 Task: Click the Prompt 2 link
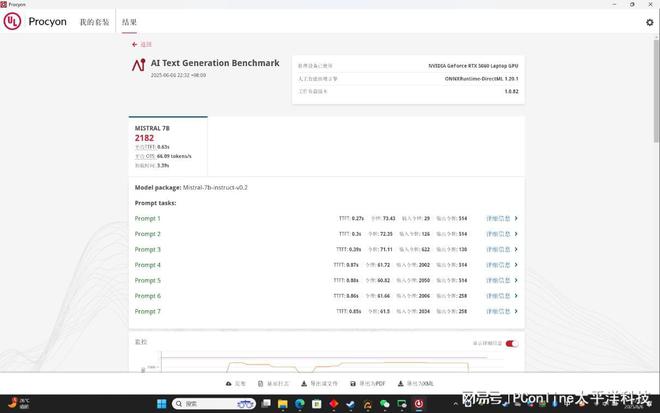point(147,234)
